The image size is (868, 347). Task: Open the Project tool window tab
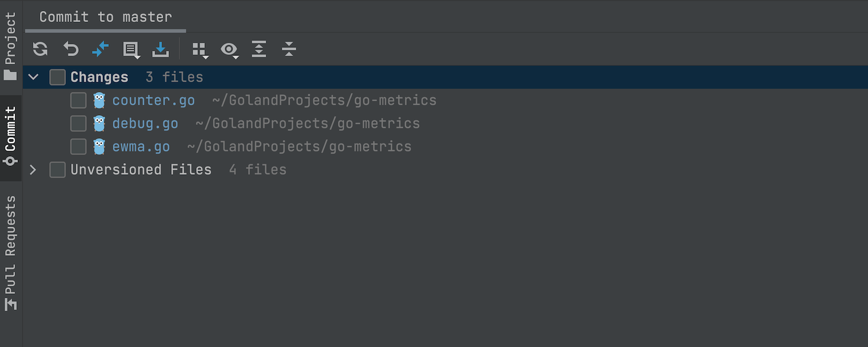point(10,46)
